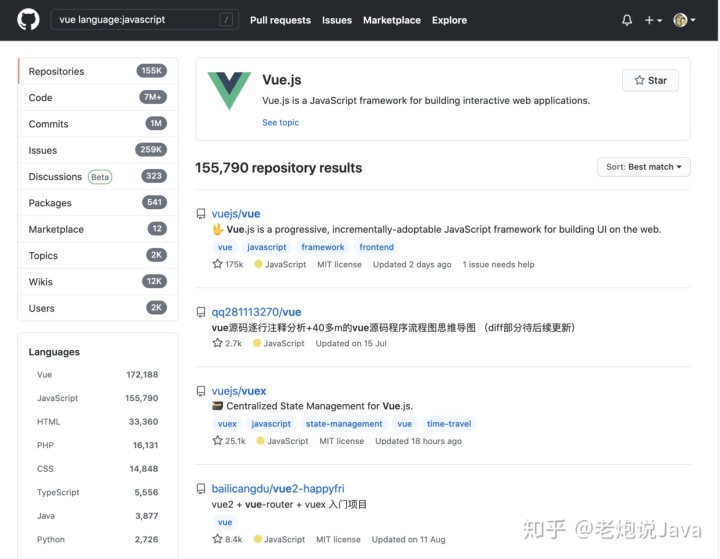Click the Beta badge next to Discussions

pyautogui.click(x=100, y=177)
